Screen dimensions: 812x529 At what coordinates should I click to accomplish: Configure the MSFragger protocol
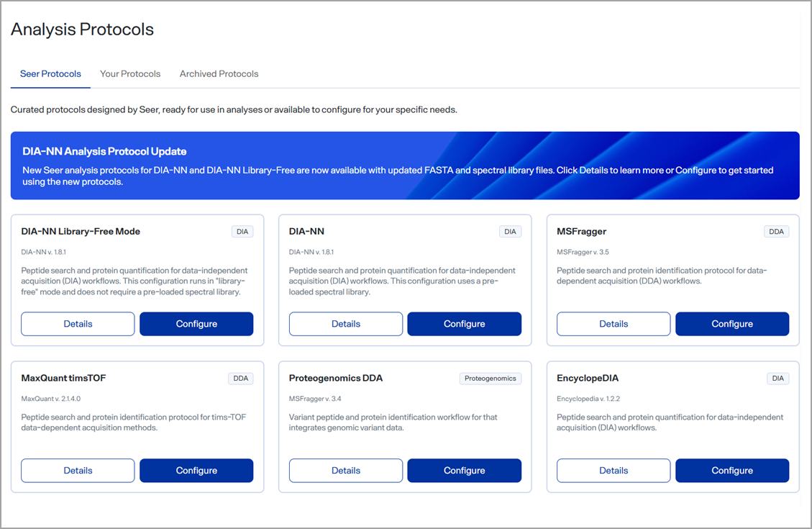click(x=732, y=324)
